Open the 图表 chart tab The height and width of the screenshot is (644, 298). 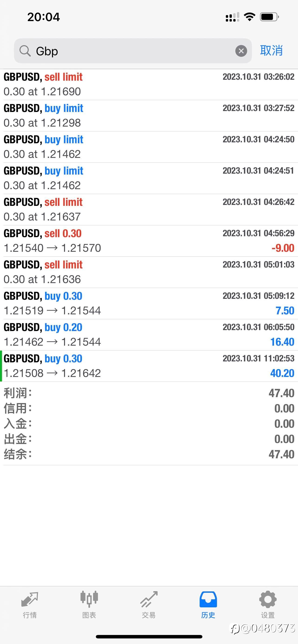pos(89,605)
